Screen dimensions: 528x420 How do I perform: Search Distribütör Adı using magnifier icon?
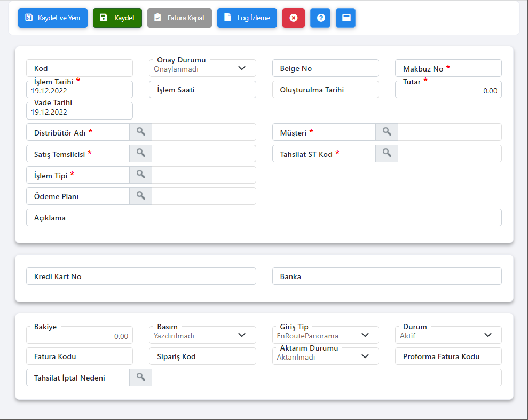point(140,132)
